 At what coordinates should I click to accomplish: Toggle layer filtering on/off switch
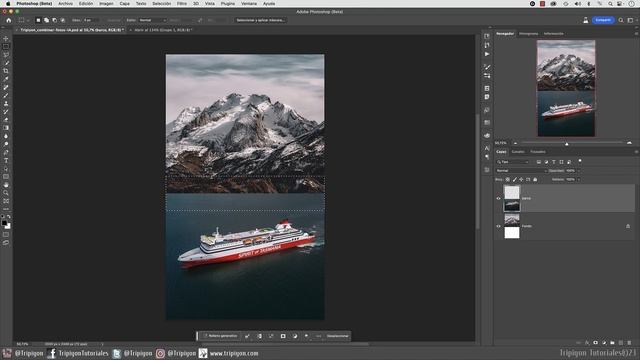(x=580, y=161)
